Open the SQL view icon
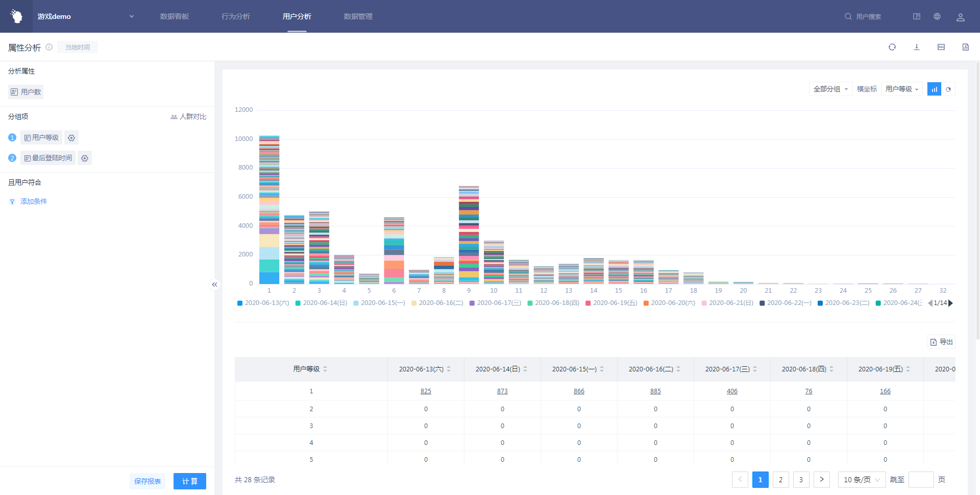The width and height of the screenshot is (980, 495). pos(941,47)
